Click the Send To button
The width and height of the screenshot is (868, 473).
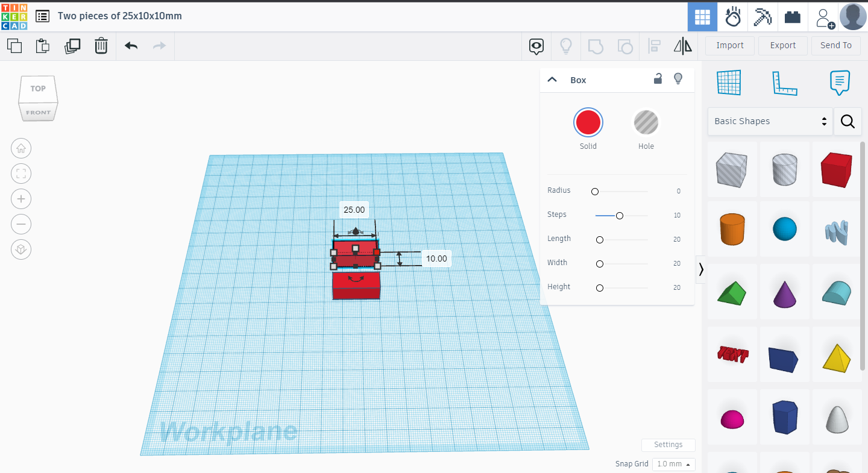[836, 45]
